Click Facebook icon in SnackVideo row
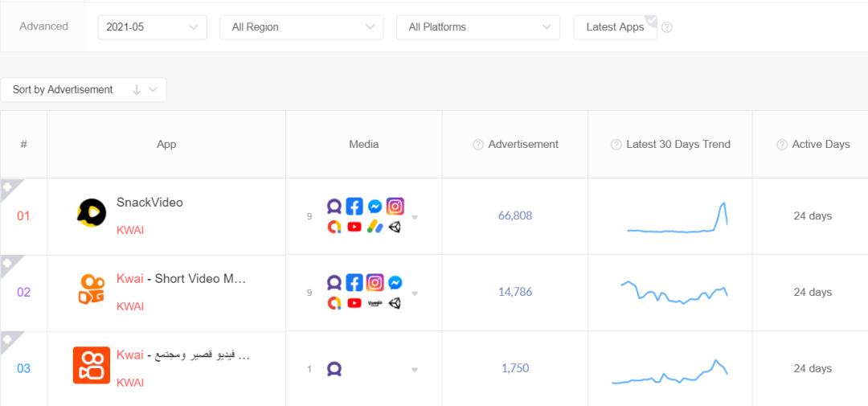The width and height of the screenshot is (868, 406). 354,207
